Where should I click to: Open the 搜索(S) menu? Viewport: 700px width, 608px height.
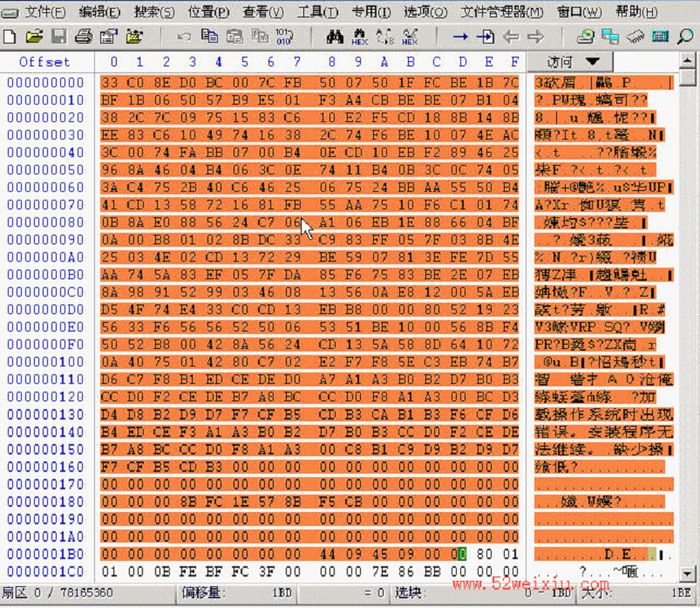coord(154,11)
